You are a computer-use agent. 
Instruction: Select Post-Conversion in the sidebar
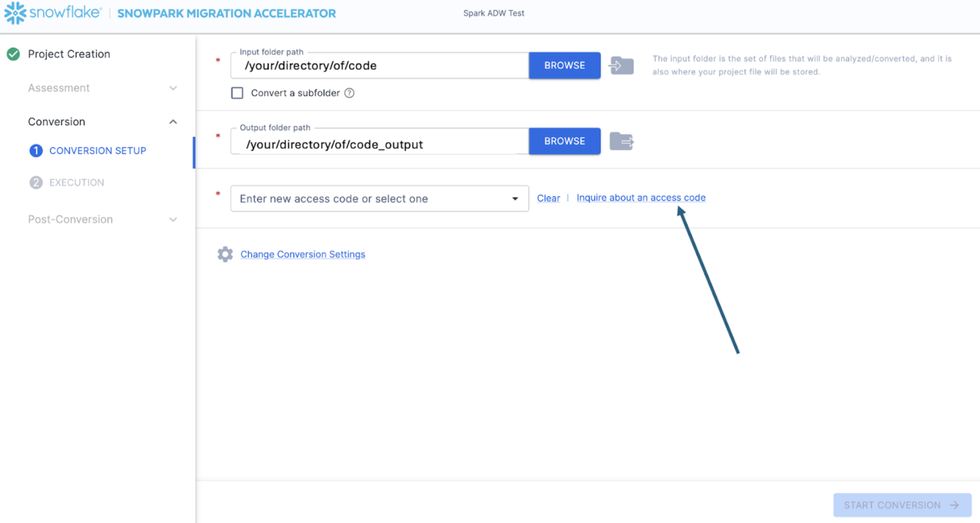(70, 219)
